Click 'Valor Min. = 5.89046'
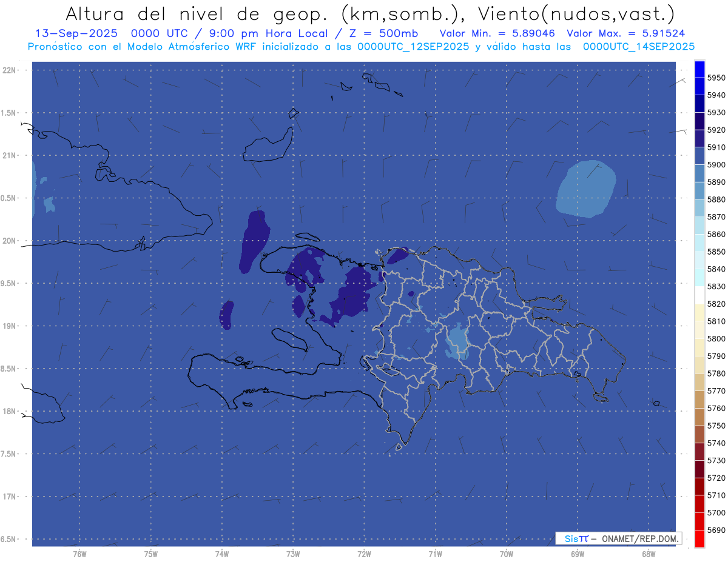Viewport: 728px width, 562px height. (497, 34)
